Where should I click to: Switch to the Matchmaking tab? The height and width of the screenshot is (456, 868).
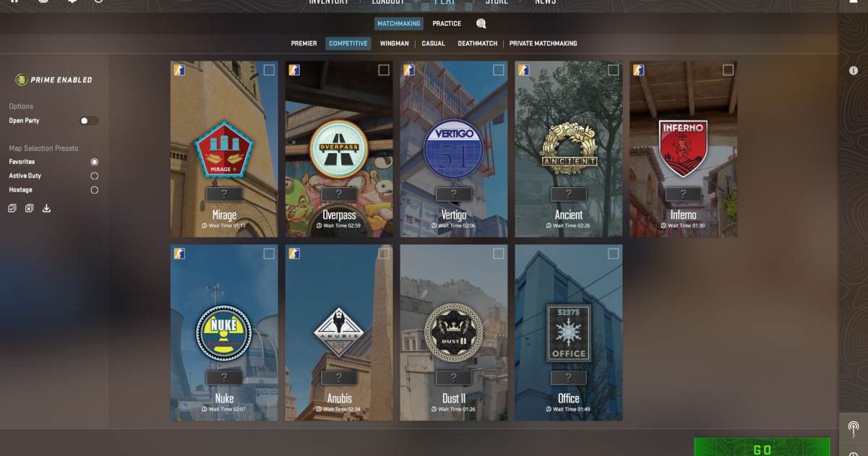[x=399, y=24]
